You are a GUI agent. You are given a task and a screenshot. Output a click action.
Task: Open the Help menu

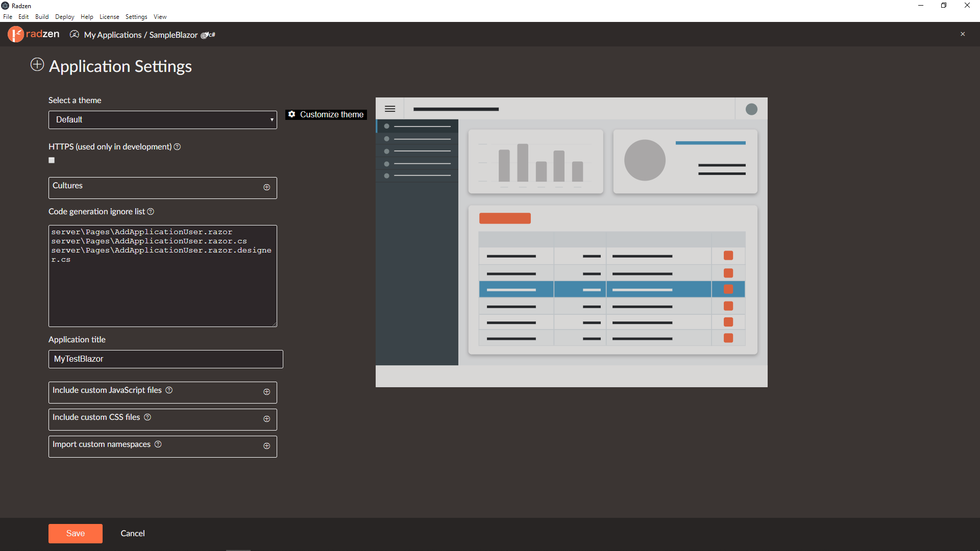87,17
